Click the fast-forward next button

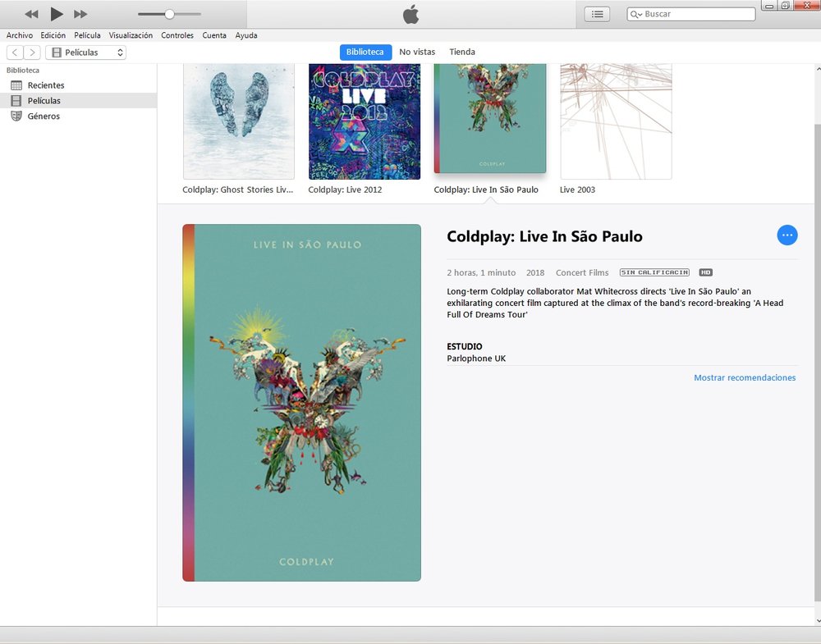(x=80, y=14)
